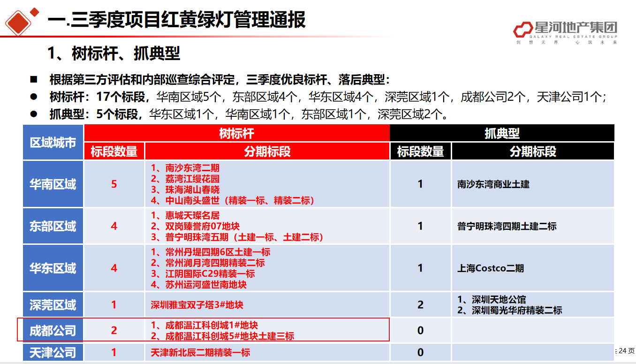
Task: Click the 天津公司 row label
Action: tap(53, 352)
